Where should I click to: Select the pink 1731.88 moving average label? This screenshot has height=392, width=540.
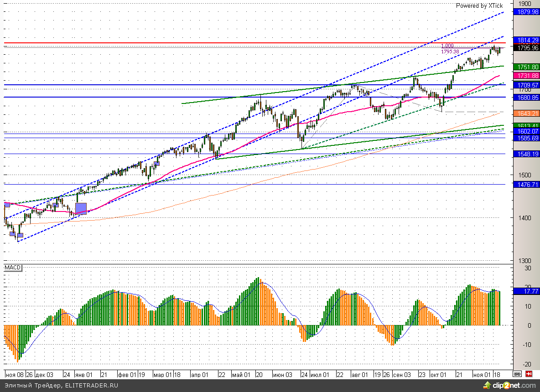point(526,76)
